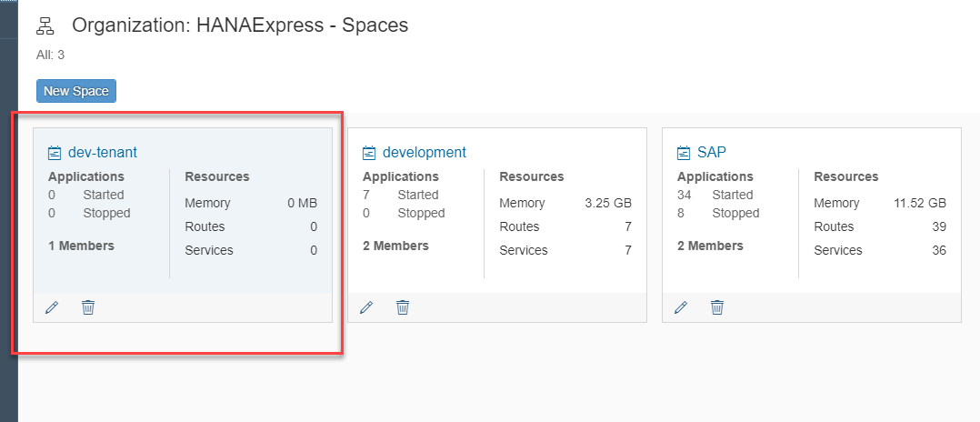Edit the SAP space with pencil icon

click(x=681, y=307)
